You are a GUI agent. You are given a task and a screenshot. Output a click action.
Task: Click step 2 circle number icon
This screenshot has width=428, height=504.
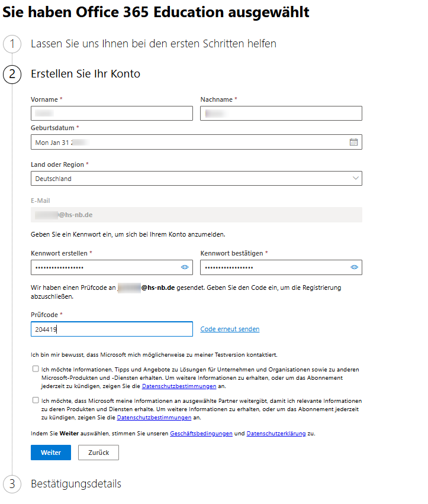(x=12, y=75)
